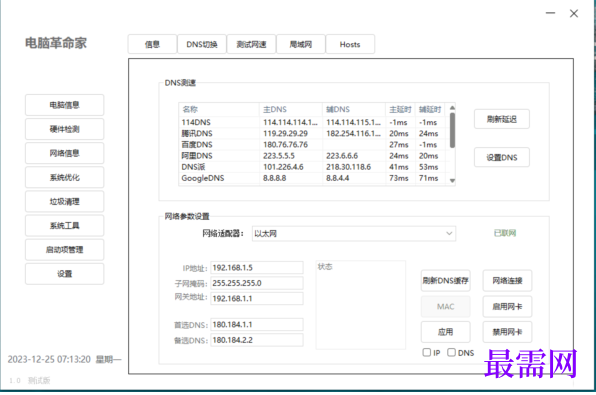Click the 应用 button
This screenshot has width=596, height=395.
click(x=445, y=332)
